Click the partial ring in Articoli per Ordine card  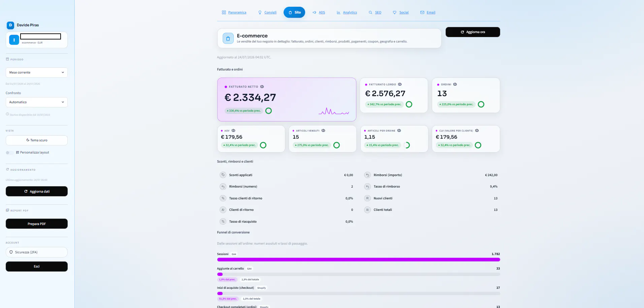407,145
